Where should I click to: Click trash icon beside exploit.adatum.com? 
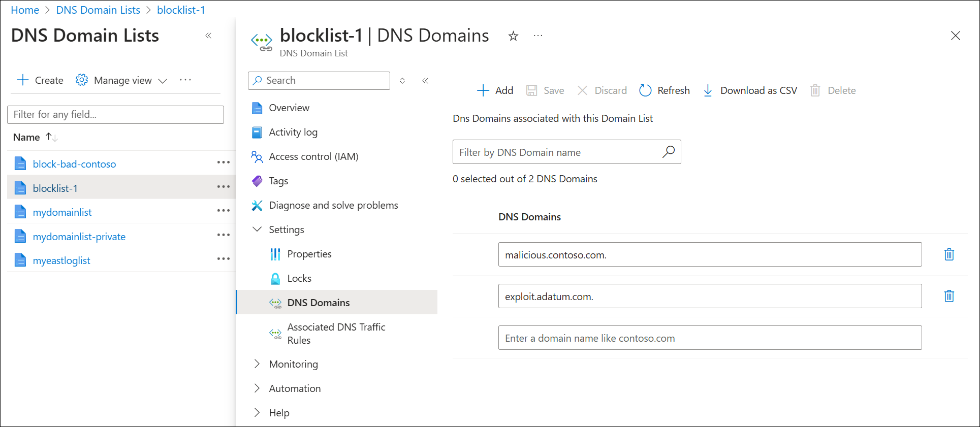949,296
